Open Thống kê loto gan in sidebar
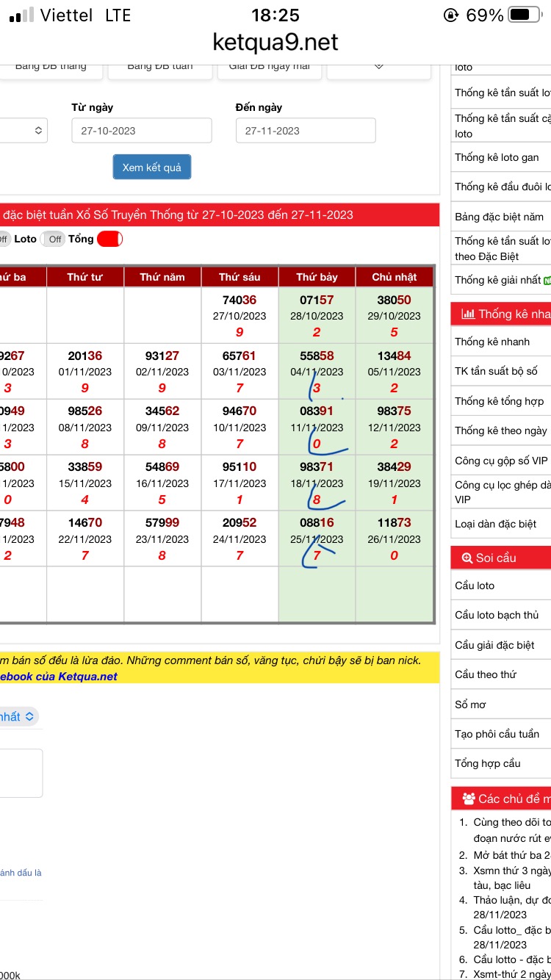 click(497, 157)
